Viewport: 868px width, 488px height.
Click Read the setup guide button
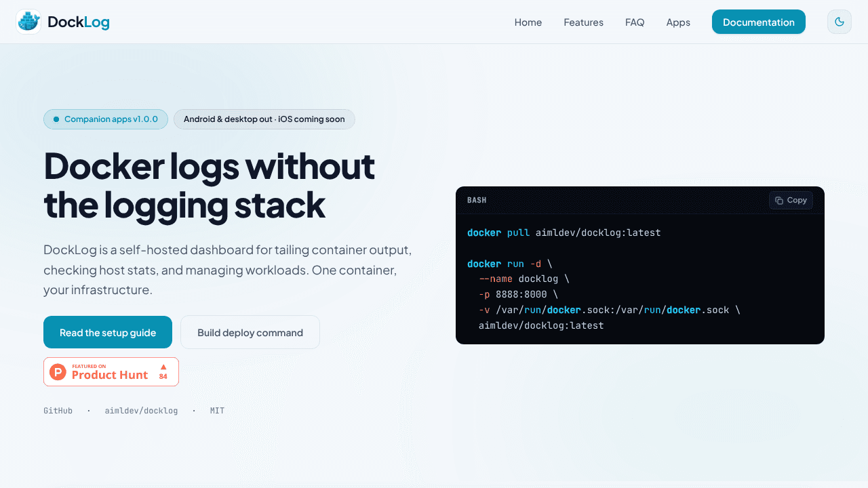tap(108, 332)
